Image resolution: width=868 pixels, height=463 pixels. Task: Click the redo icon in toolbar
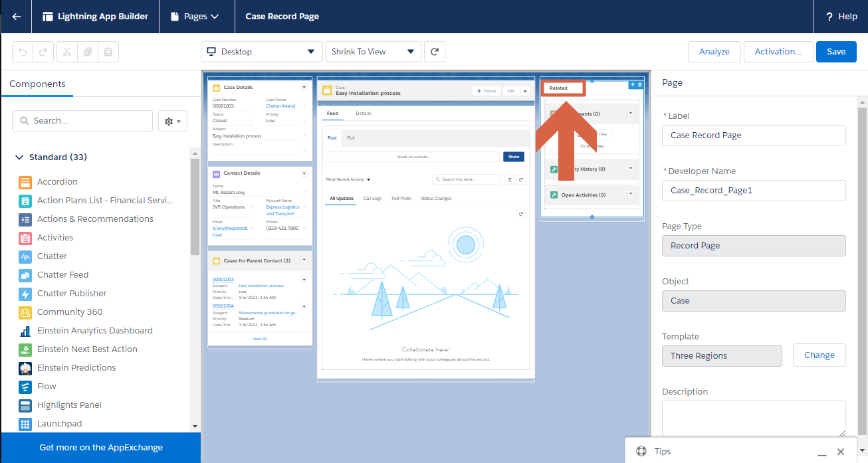coord(43,52)
